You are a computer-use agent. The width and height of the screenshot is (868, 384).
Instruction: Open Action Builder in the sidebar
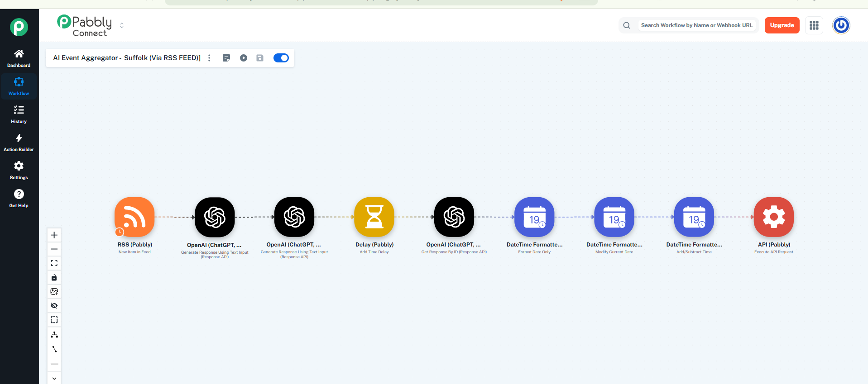19,142
